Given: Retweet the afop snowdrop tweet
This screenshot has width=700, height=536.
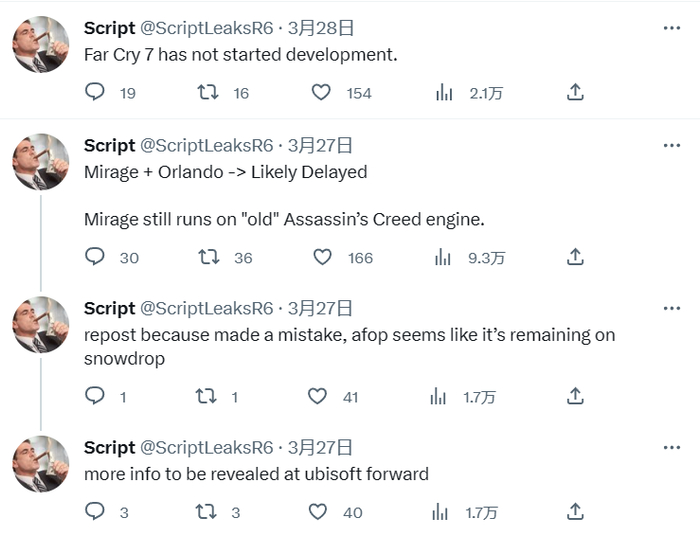Looking at the screenshot, I should coord(206,396).
